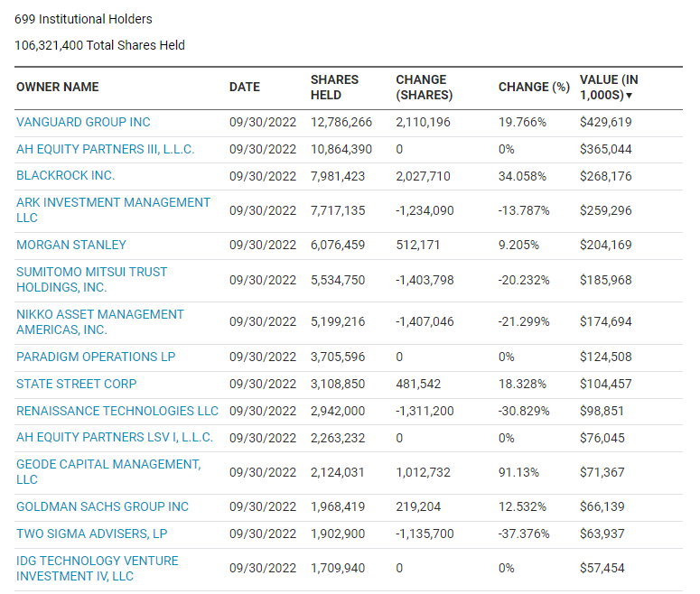Open AH Equity Partners III, L.L.C. link
Viewport: 700px width, 594px height.
click(105, 149)
